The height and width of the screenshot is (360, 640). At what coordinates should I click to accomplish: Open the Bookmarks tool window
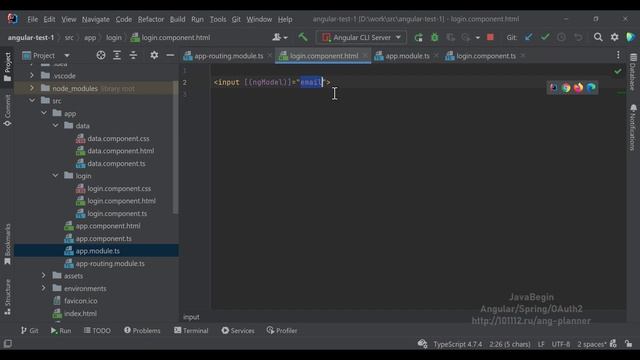pyautogui.click(x=7, y=244)
